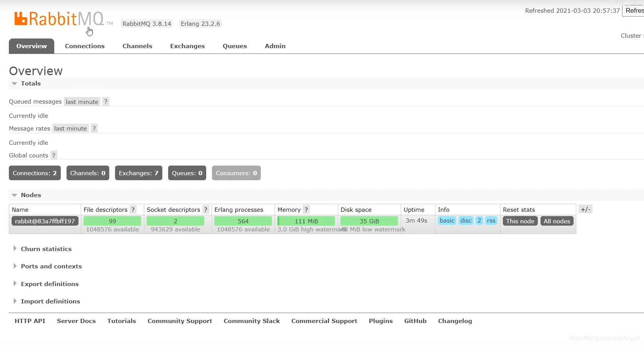Open the GitHub link
The width and height of the screenshot is (644, 345).
pos(415,321)
